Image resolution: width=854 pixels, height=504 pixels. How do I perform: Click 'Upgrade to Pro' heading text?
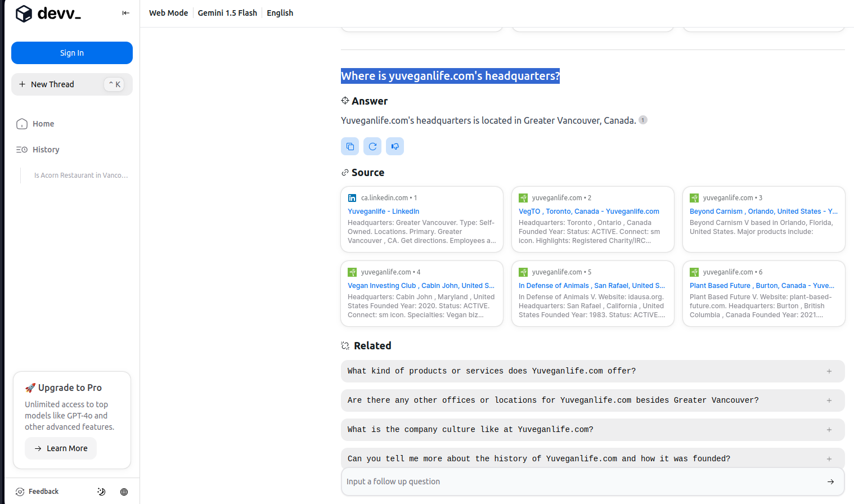pyautogui.click(x=70, y=388)
